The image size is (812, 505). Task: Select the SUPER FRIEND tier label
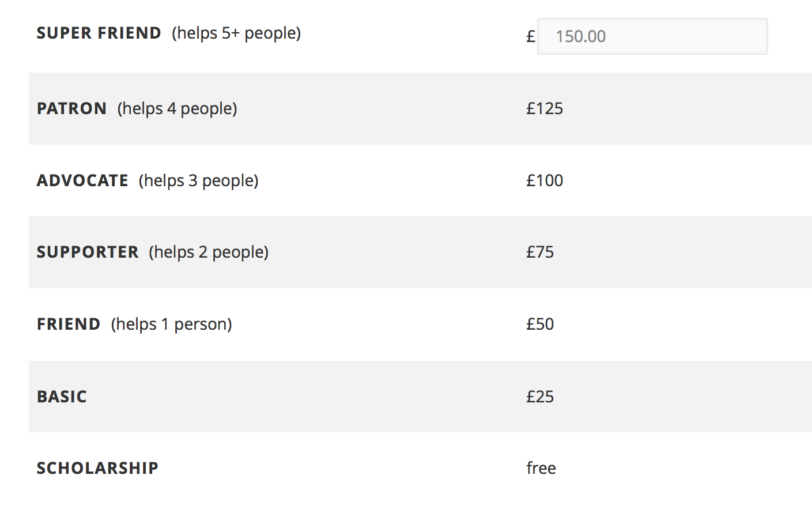click(x=99, y=33)
